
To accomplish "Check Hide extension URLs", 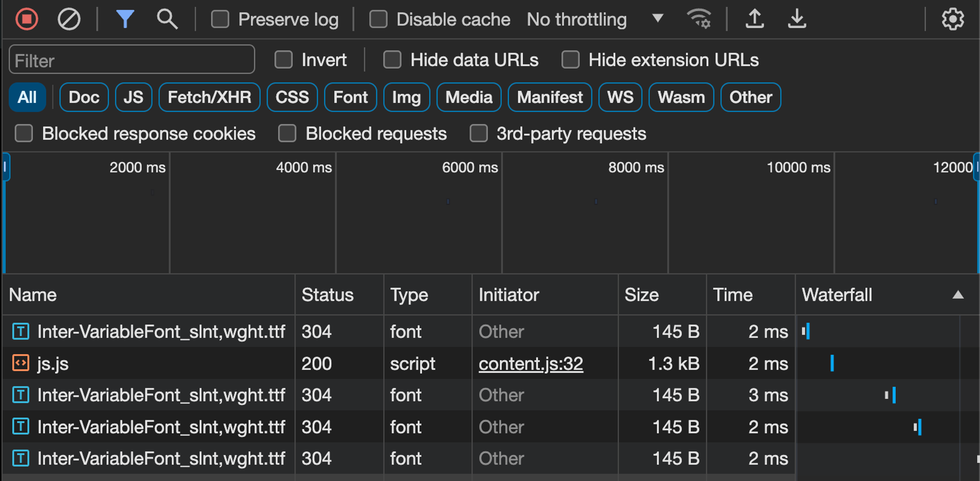I will 570,60.
